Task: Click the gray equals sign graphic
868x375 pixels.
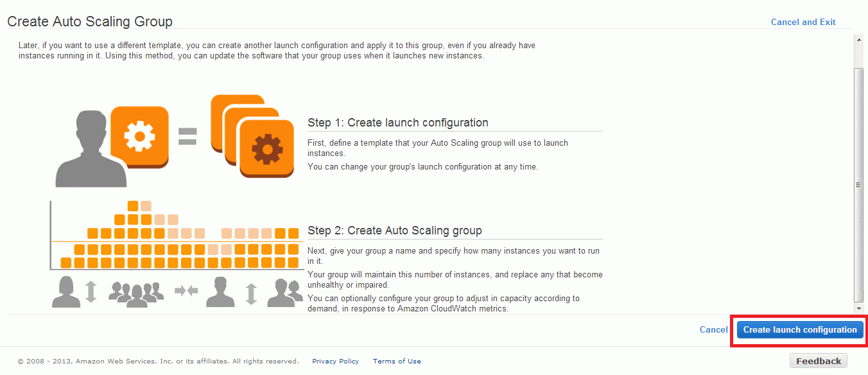Action: (187, 135)
